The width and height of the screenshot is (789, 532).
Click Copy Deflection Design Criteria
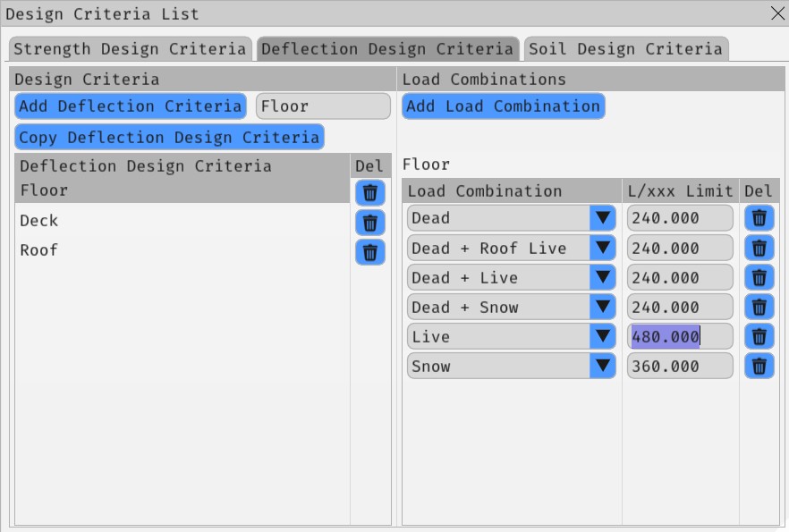[x=168, y=137]
